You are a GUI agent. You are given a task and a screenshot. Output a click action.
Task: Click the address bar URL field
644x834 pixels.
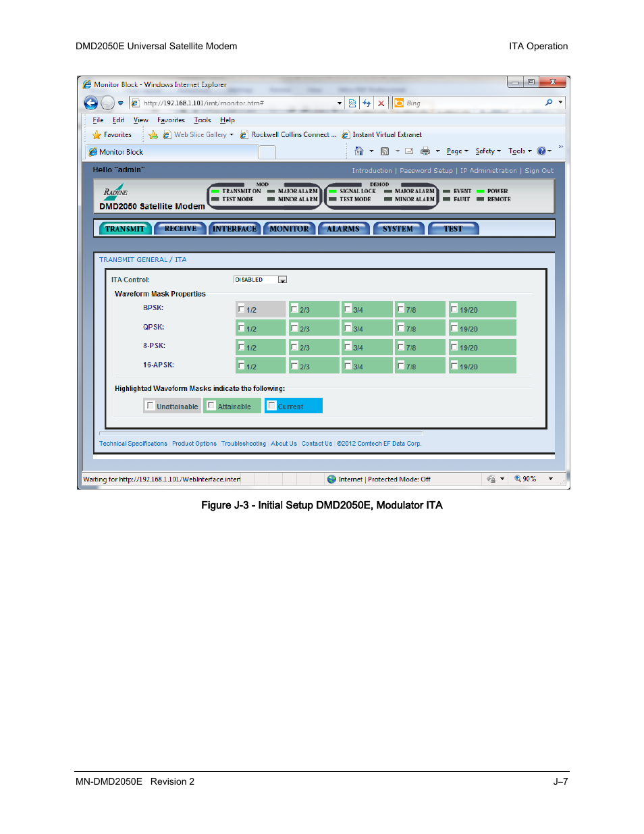click(238, 103)
